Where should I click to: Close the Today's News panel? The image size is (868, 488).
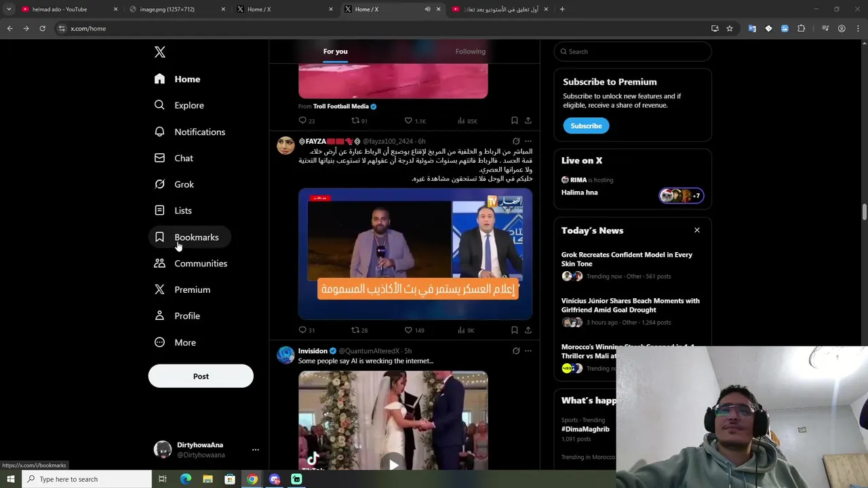pos(696,230)
